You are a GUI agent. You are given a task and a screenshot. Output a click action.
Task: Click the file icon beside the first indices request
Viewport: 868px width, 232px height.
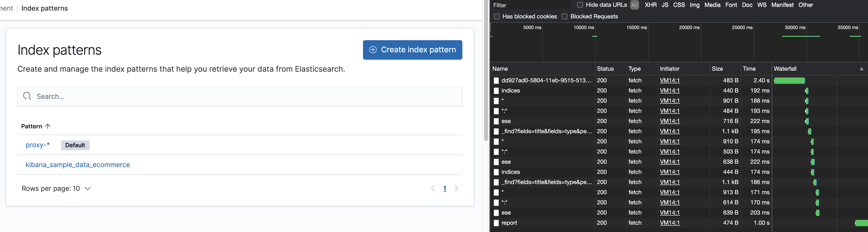point(496,91)
